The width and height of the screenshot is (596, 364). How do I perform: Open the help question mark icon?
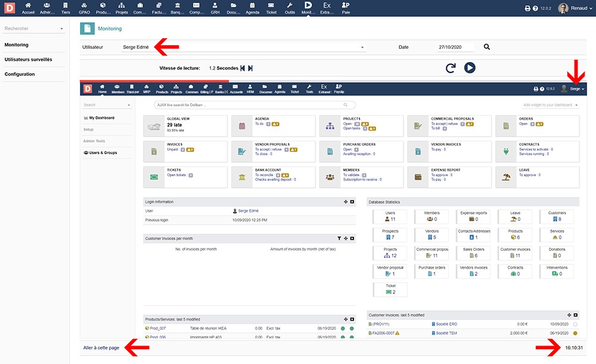[x=535, y=8]
